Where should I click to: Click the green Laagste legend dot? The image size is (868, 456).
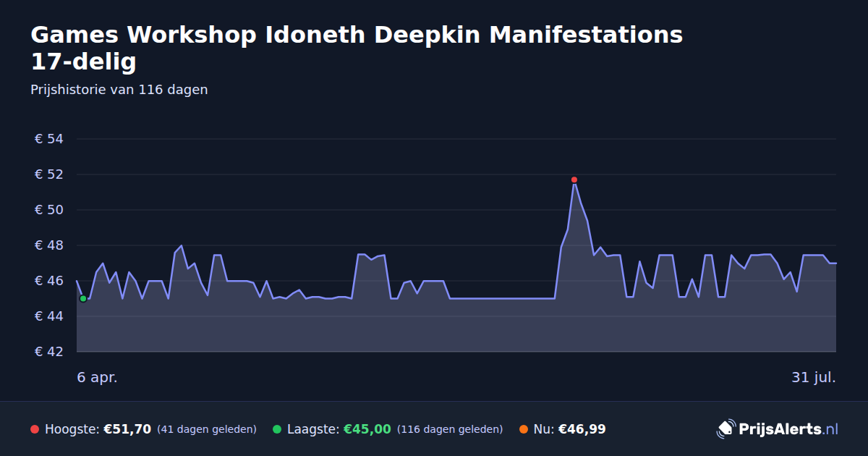pyautogui.click(x=277, y=429)
